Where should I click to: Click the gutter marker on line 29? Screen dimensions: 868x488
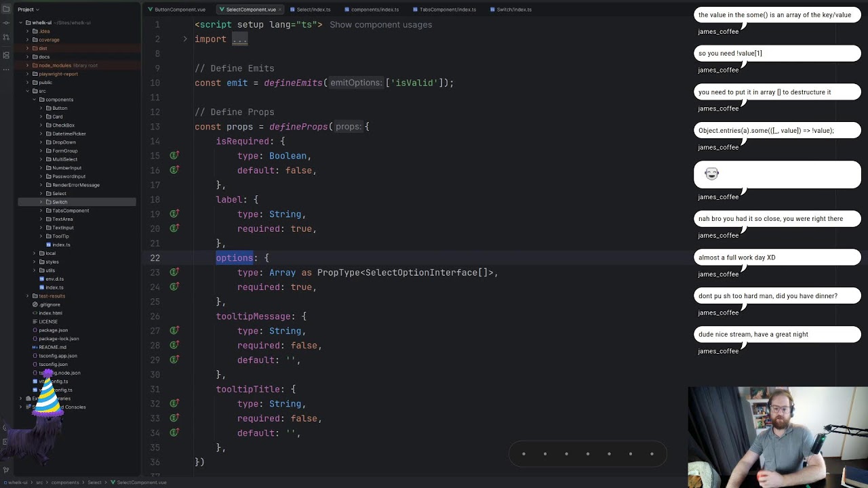tap(174, 360)
